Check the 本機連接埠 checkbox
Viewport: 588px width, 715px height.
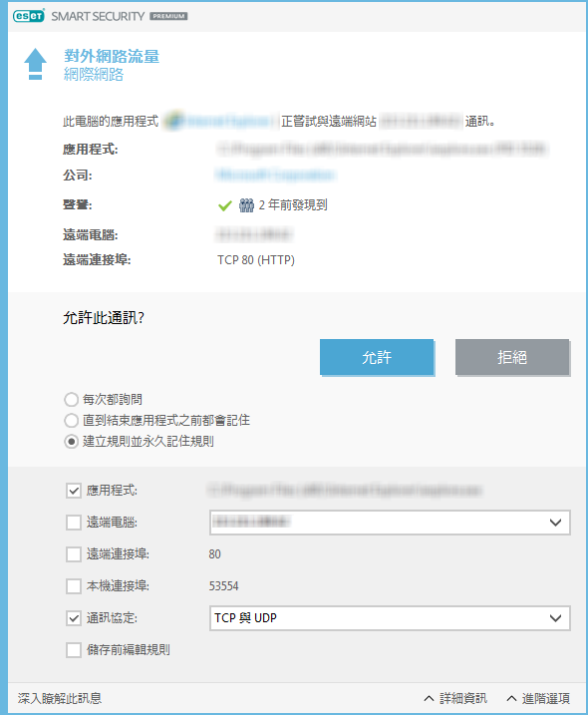point(74,586)
